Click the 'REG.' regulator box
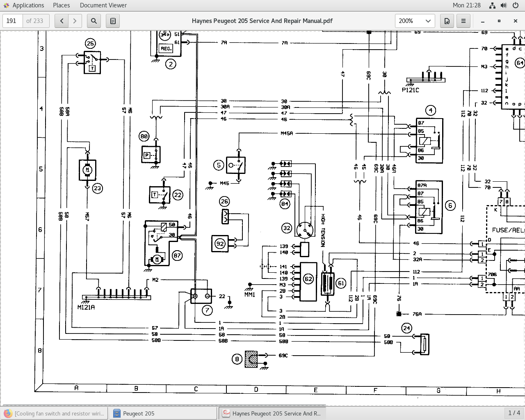 pos(166,48)
